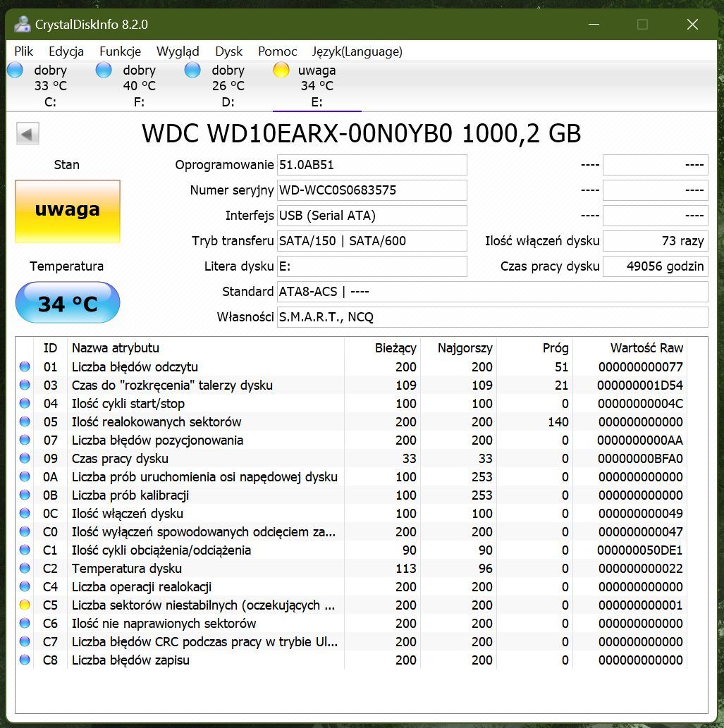Click status dot of attribute C7 row
724x728 pixels.
point(25,641)
